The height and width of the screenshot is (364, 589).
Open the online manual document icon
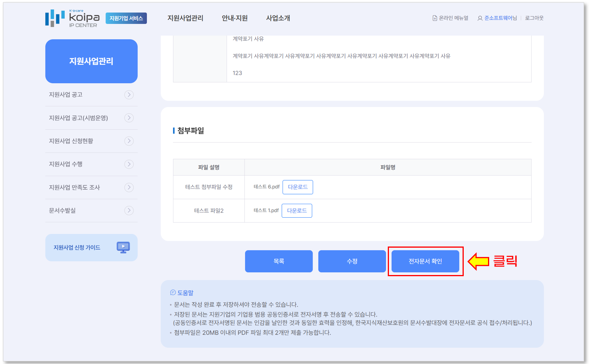click(435, 18)
